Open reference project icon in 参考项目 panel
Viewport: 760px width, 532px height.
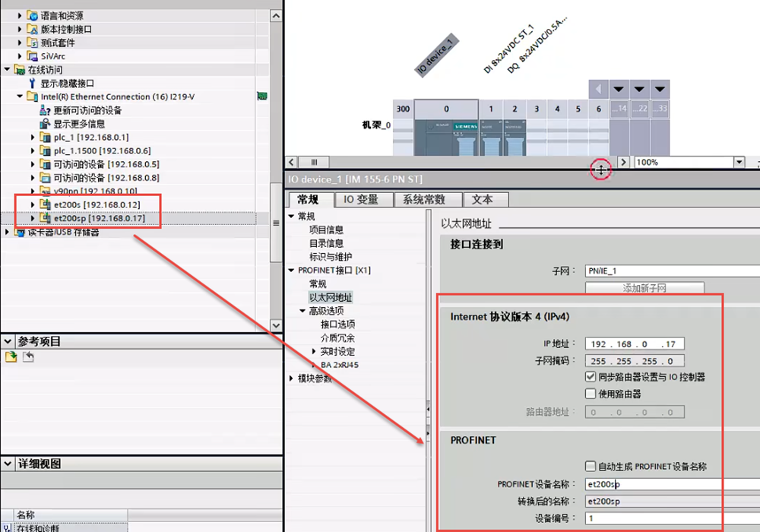(11, 357)
